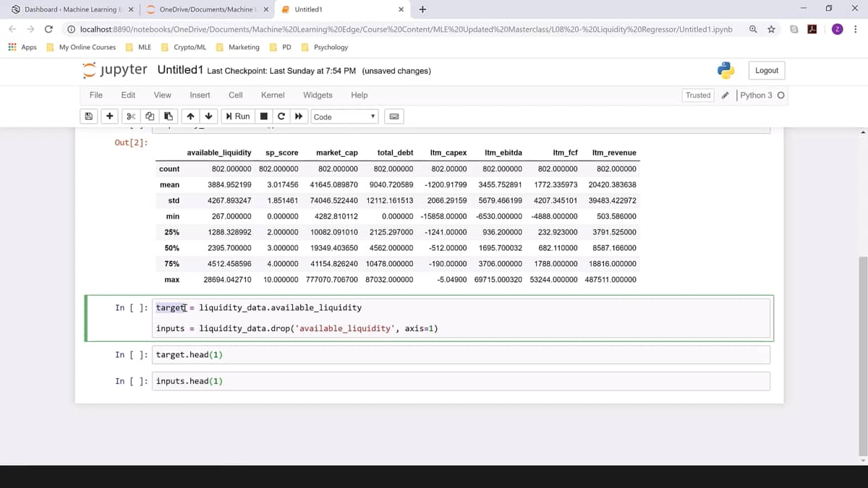Click the max row label
The width and height of the screenshot is (868, 488).
click(172, 280)
